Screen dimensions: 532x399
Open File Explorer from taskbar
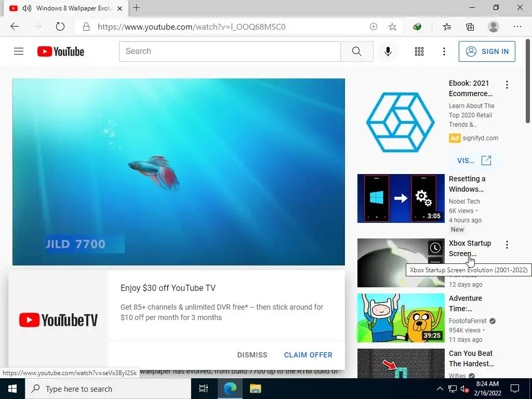point(256,389)
